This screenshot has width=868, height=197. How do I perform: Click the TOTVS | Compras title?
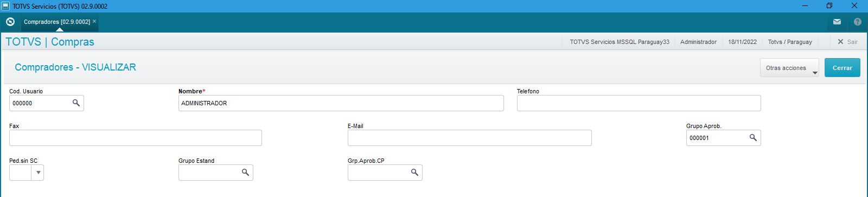pyautogui.click(x=50, y=42)
